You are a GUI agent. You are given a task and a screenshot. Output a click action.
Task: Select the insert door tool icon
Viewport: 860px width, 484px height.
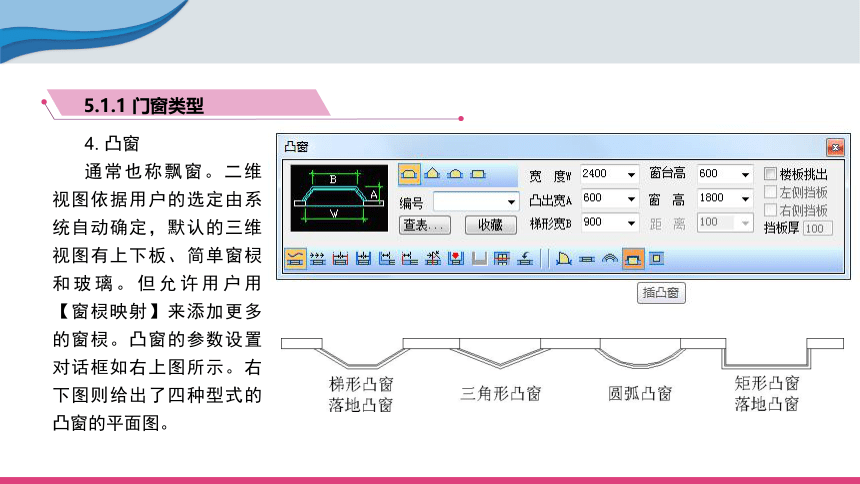(563, 258)
